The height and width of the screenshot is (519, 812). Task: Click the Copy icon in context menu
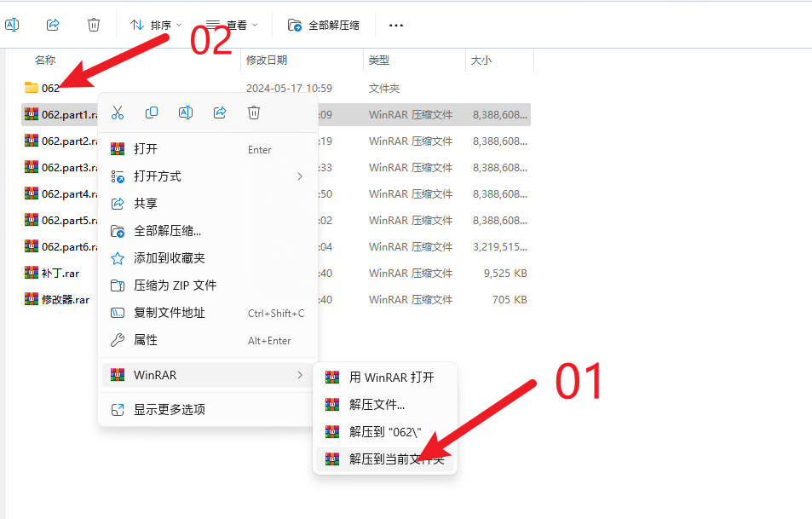click(152, 112)
